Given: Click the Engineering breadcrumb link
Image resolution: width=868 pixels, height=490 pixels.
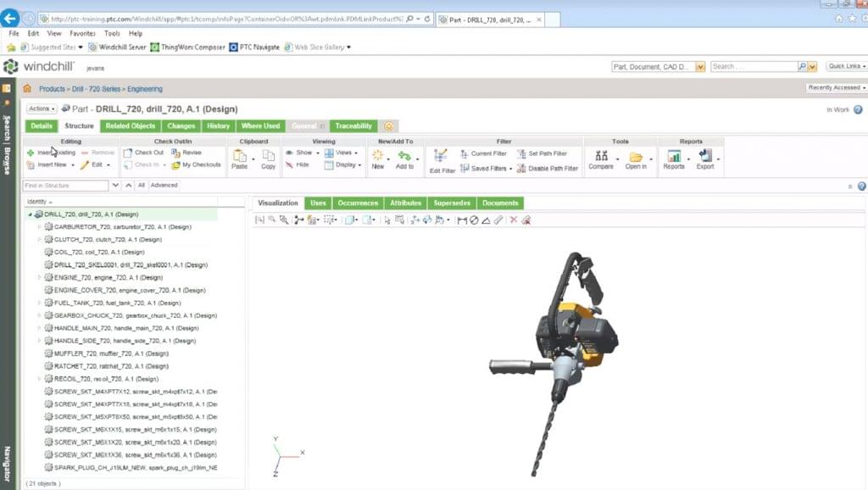Looking at the screenshot, I should [145, 88].
